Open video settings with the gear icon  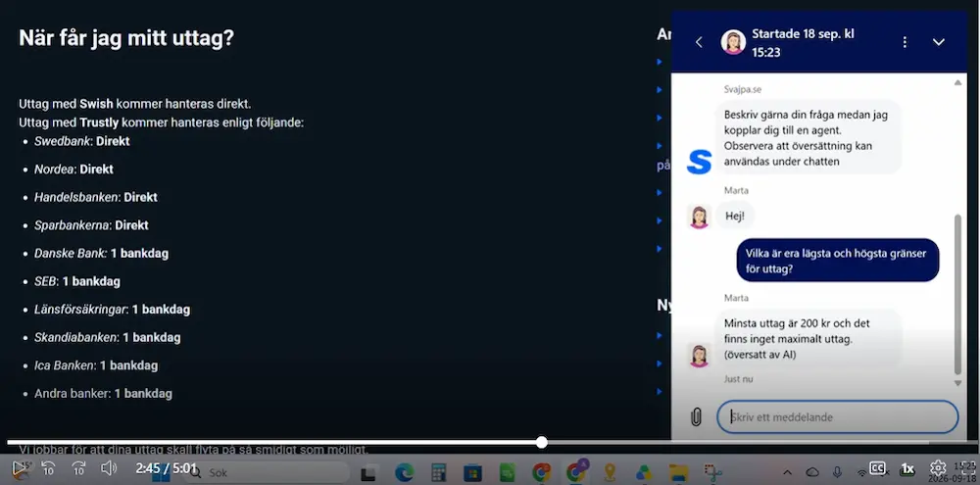point(938,468)
